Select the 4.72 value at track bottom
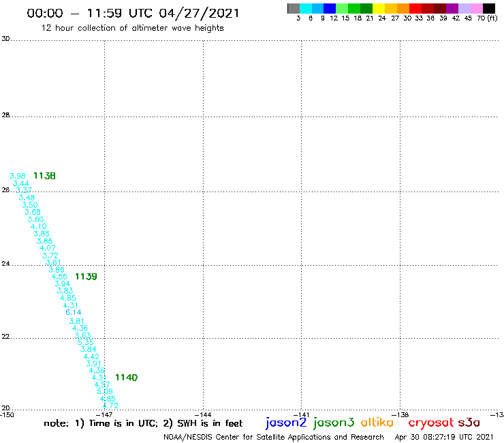Screen dimensions: 504x443 click(x=110, y=406)
